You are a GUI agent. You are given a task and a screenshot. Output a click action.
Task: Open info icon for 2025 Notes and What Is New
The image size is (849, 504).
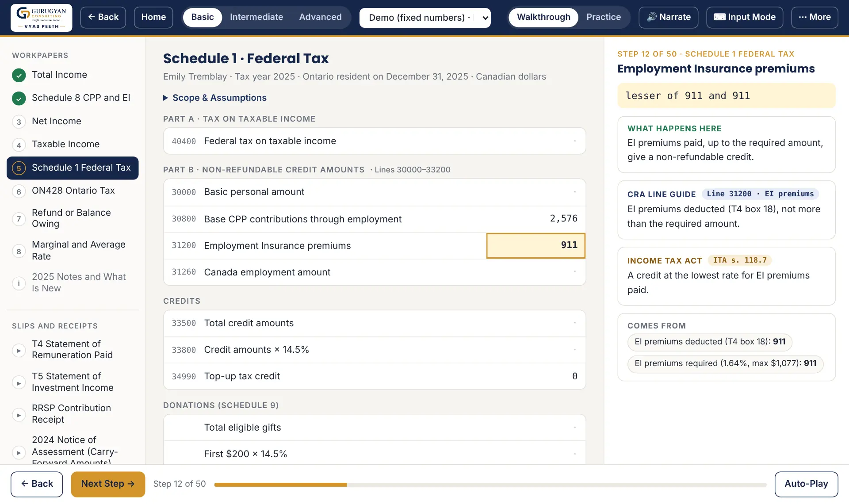(x=19, y=283)
